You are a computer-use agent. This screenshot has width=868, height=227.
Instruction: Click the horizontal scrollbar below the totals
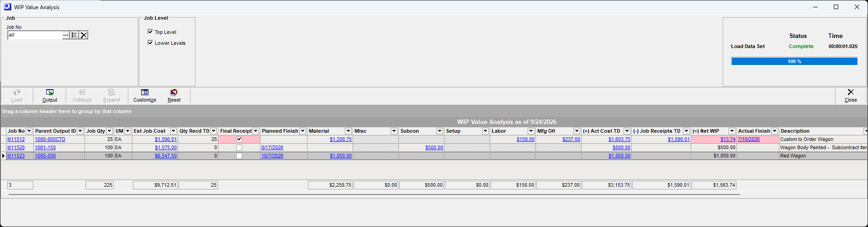[374, 195]
